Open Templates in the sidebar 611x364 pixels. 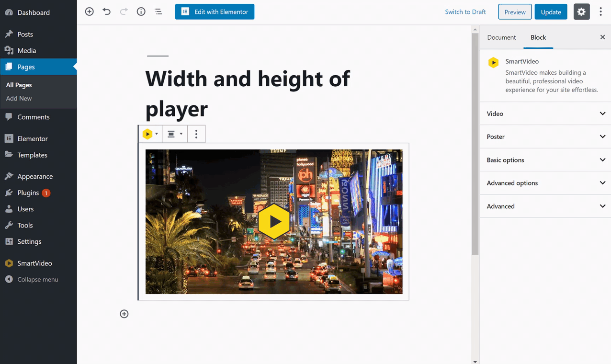point(38,155)
